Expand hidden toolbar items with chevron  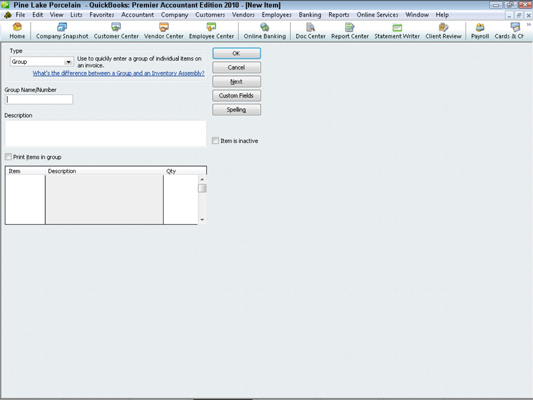pos(529,24)
